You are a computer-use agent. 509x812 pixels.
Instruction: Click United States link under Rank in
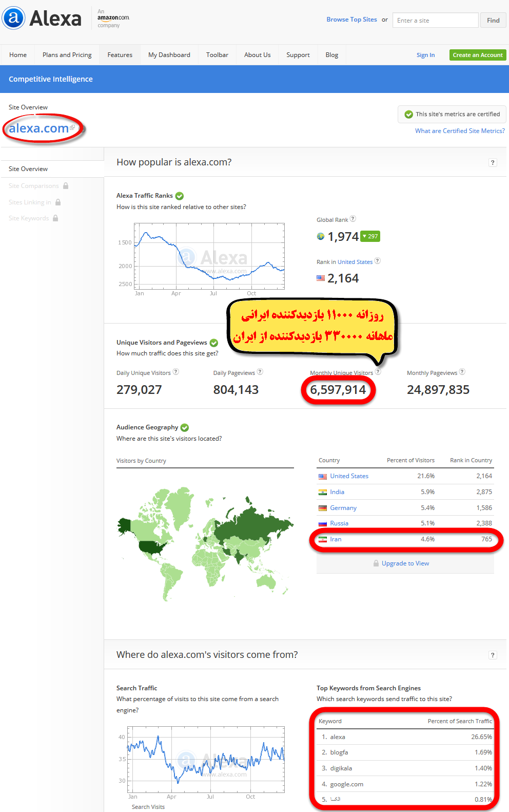(x=355, y=262)
